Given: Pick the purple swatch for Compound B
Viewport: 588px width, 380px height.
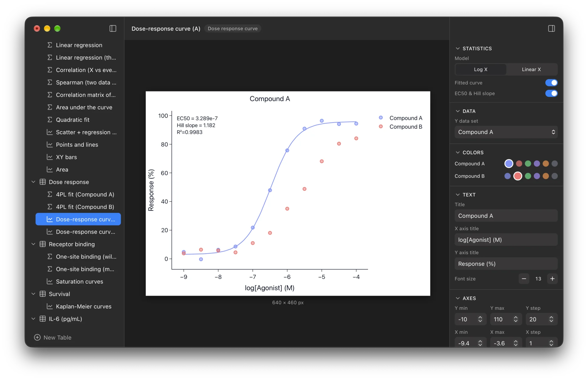Looking at the screenshot, I should (x=537, y=176).
